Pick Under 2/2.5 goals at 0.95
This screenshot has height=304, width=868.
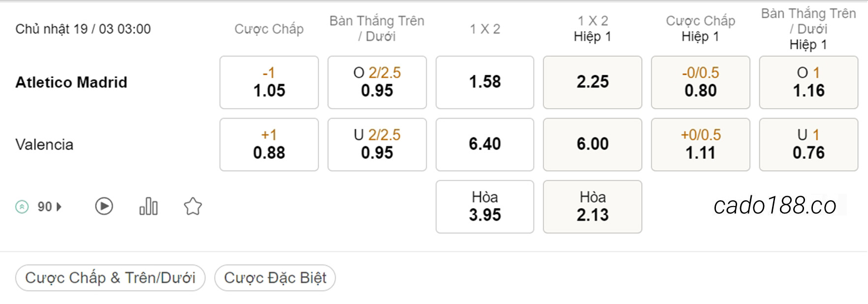click(377, 145)
